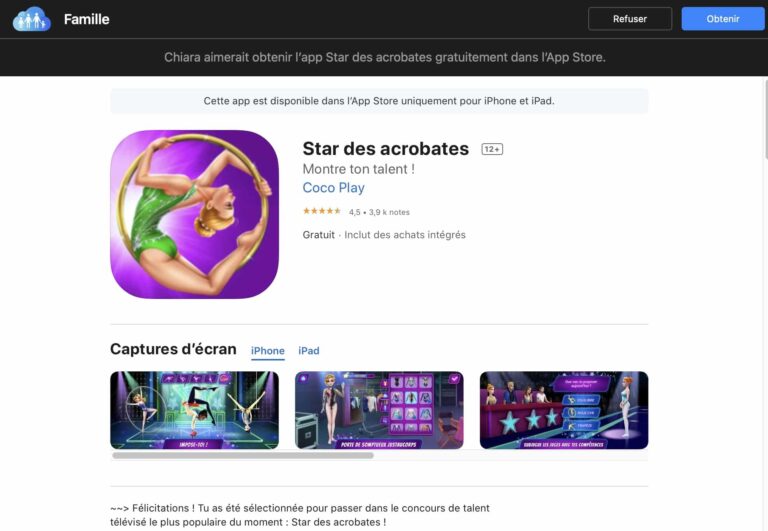Click the Inclut des achats intégrés text
The image size is (768, 531).
click(405, 235)
